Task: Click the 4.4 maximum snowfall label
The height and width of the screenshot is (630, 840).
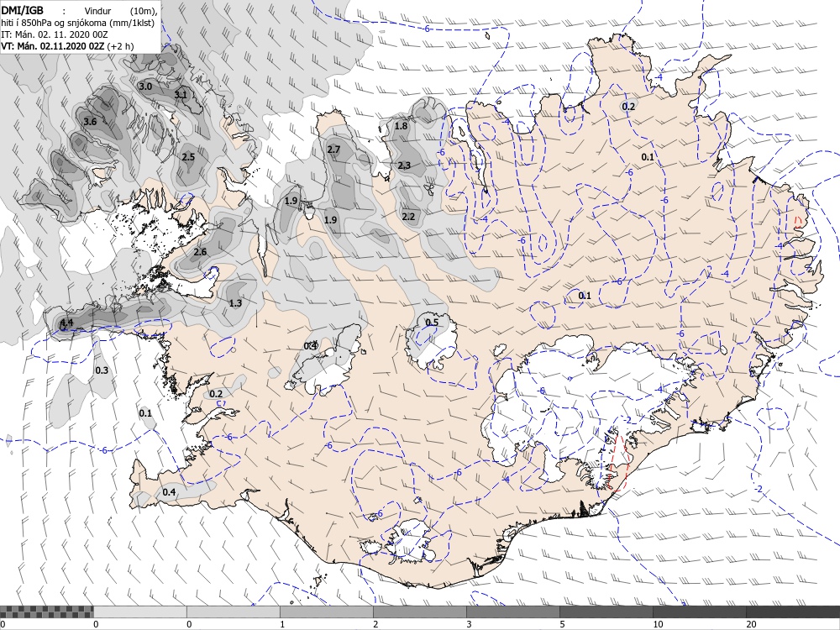Action: point(66,323)
